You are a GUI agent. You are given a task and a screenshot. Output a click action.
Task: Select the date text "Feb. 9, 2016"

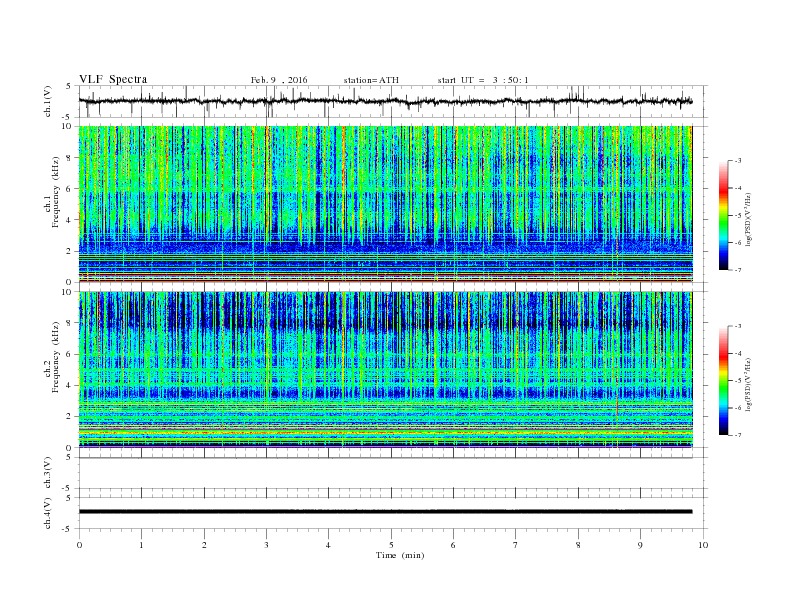pyautogui.click(x=279, y=80)
